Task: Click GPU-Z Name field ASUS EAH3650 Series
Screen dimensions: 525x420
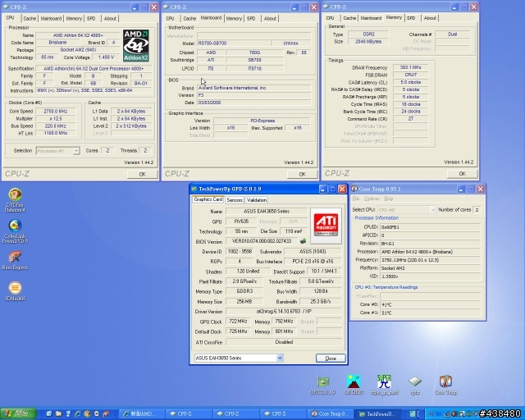Action: coord(267,212)
